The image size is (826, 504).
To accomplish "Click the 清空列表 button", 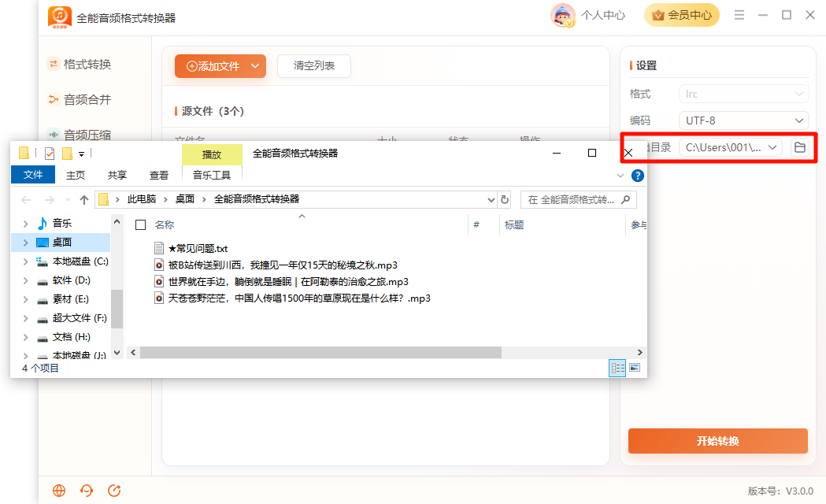I will point(314,66).
